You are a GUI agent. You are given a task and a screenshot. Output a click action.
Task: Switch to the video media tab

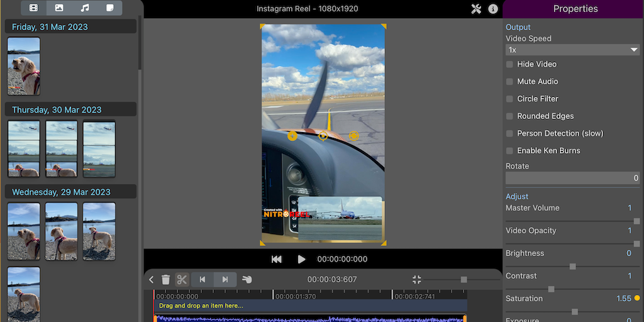pyautogui.click(x=34, y=8)
